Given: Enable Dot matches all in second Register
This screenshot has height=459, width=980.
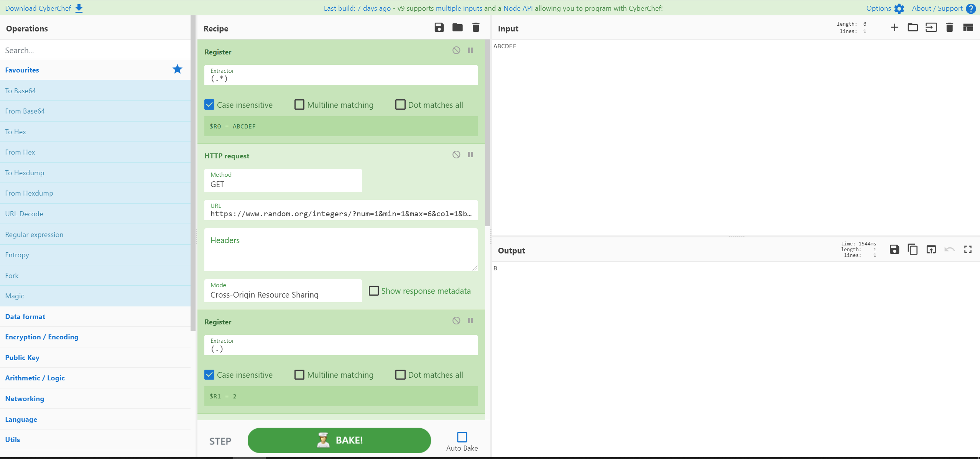Looking at the screenshot, I should 401,375.
